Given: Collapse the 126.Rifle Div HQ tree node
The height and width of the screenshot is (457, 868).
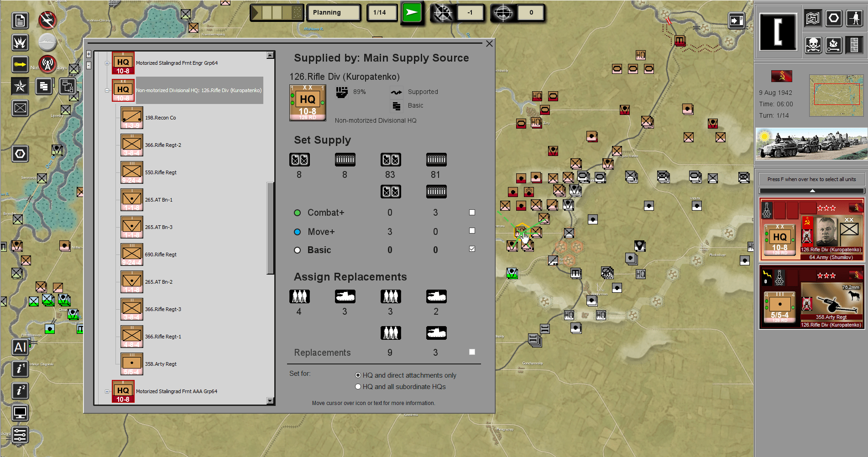Looking at the screenshot, I should tap(107, 90).
